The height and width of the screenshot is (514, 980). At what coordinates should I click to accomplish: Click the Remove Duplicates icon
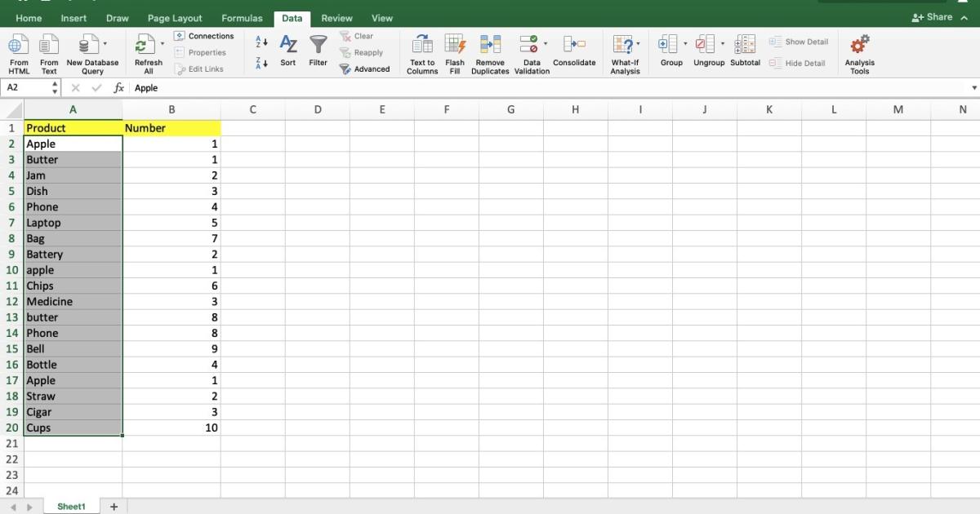pyautogui.click(x=490, y=47)
